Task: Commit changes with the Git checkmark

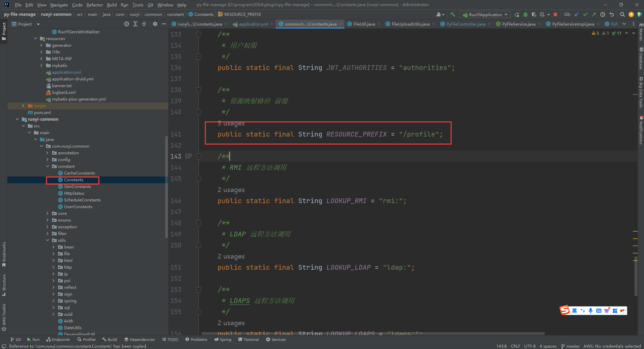Action: pos(586,14)
